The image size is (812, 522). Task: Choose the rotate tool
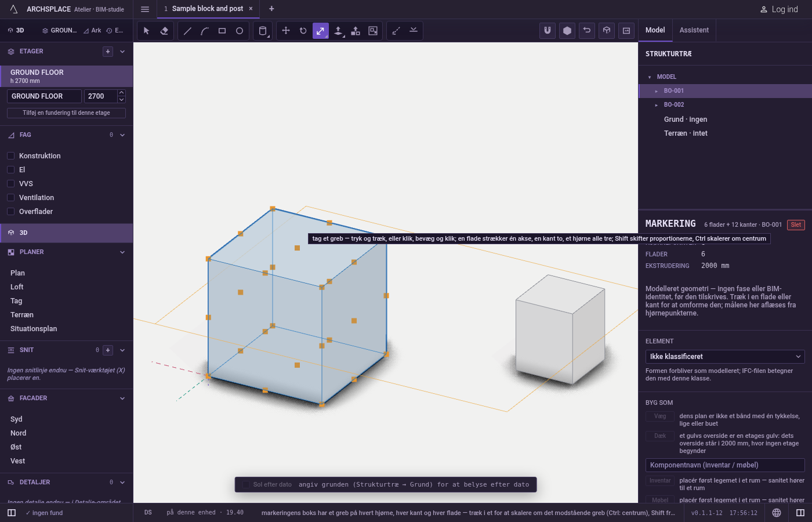[303, 31]
